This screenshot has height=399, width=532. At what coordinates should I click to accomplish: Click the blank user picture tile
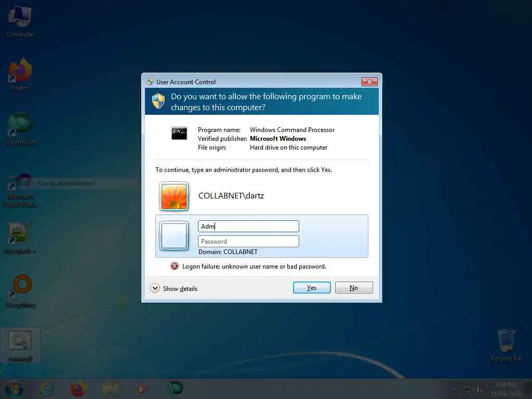[174, 236]
